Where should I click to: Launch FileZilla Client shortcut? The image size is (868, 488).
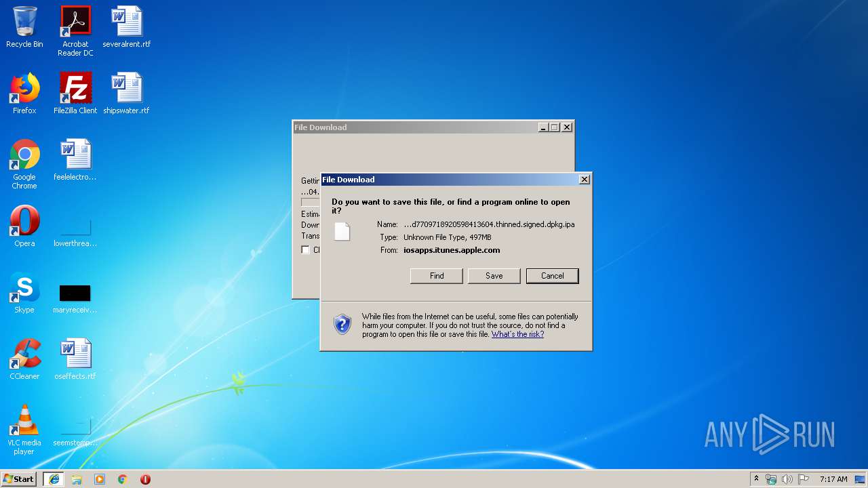coord(75,94)
